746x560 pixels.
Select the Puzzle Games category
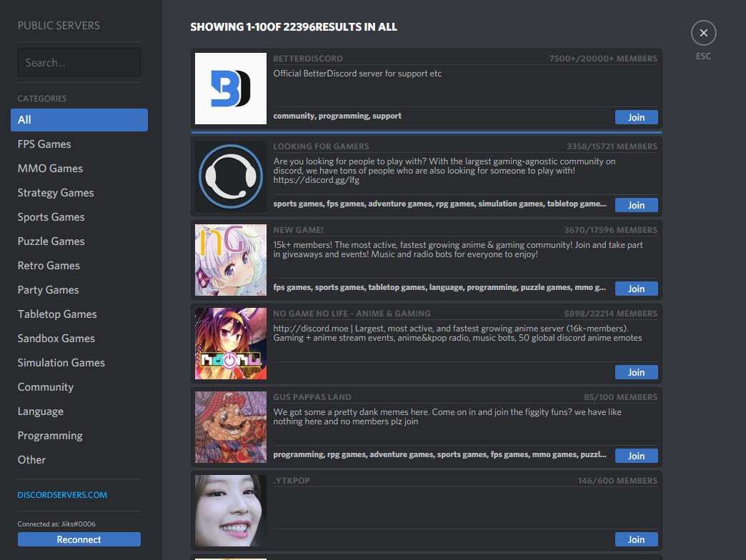(x=79, y=241)
